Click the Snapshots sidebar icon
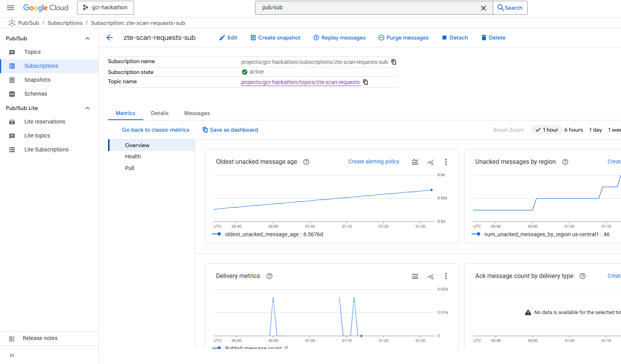621x364 pixels. tap(12, 80)
